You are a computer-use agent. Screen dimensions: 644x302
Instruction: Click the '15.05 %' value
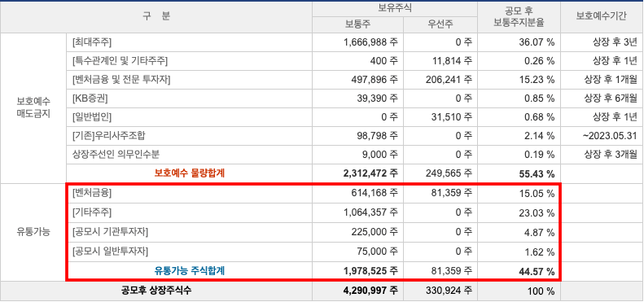pyautogui.click(x=536, y=193)
